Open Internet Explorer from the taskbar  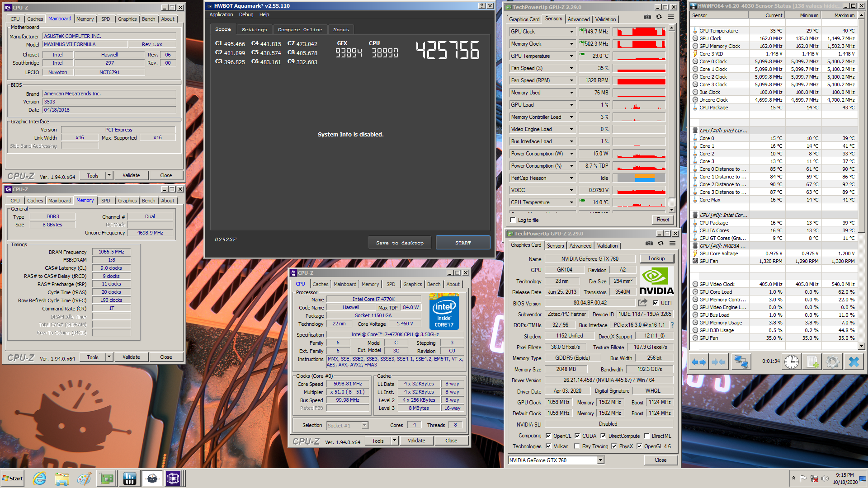tap(40, 479)
